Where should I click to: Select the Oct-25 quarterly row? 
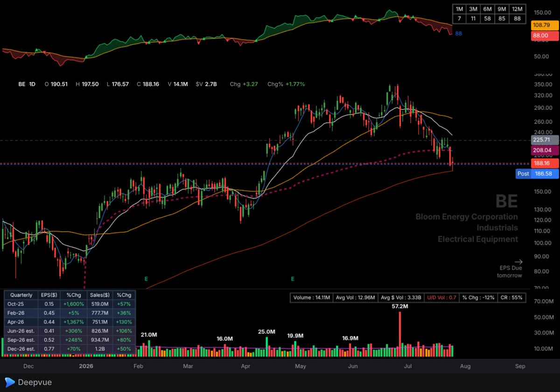coord(70,304)
